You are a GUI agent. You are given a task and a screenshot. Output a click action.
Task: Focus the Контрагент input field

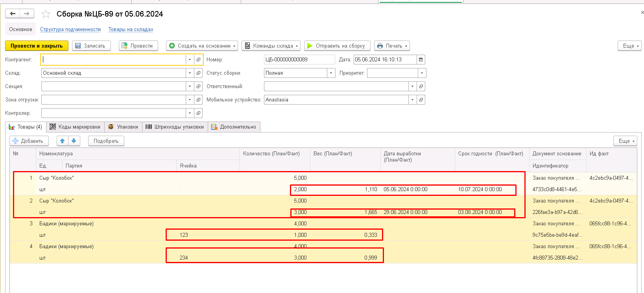(113, 60)
